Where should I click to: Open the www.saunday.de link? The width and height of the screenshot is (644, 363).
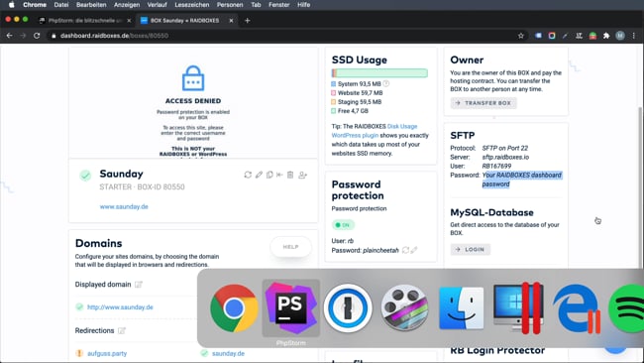tap(124, 206)
